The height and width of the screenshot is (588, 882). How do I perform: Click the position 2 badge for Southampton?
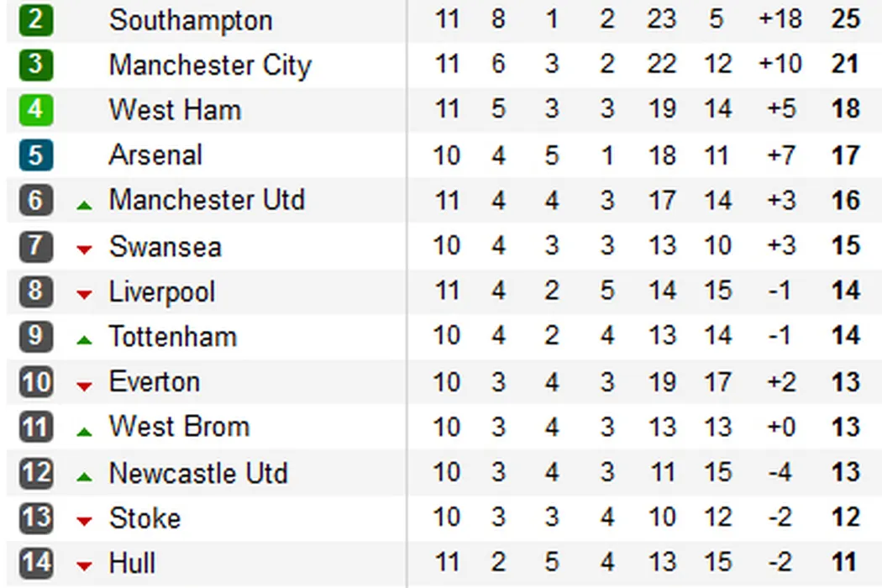[35, 19]
